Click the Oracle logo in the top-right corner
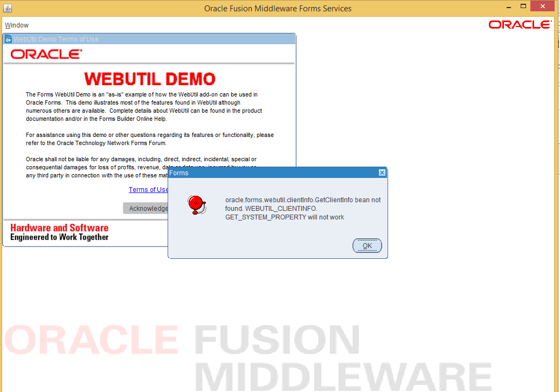Screen dimensions: 560x392 (520, 25)
